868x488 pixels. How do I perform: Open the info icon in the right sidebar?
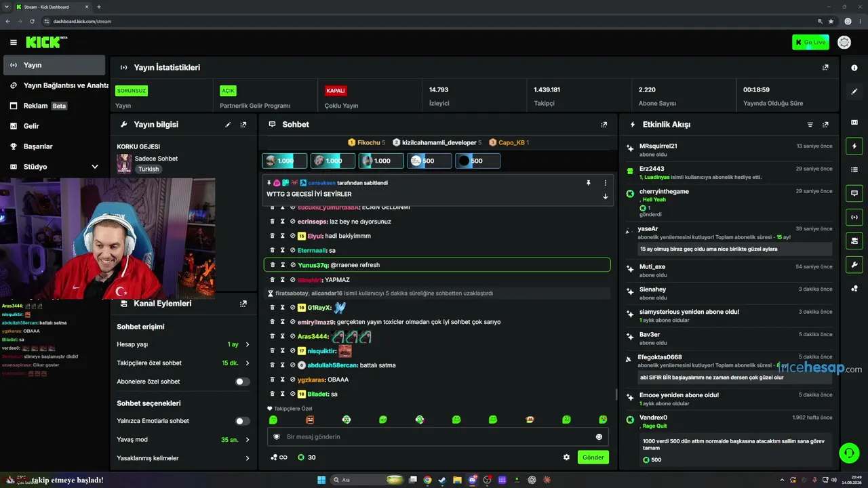click(x=854, y=68)
